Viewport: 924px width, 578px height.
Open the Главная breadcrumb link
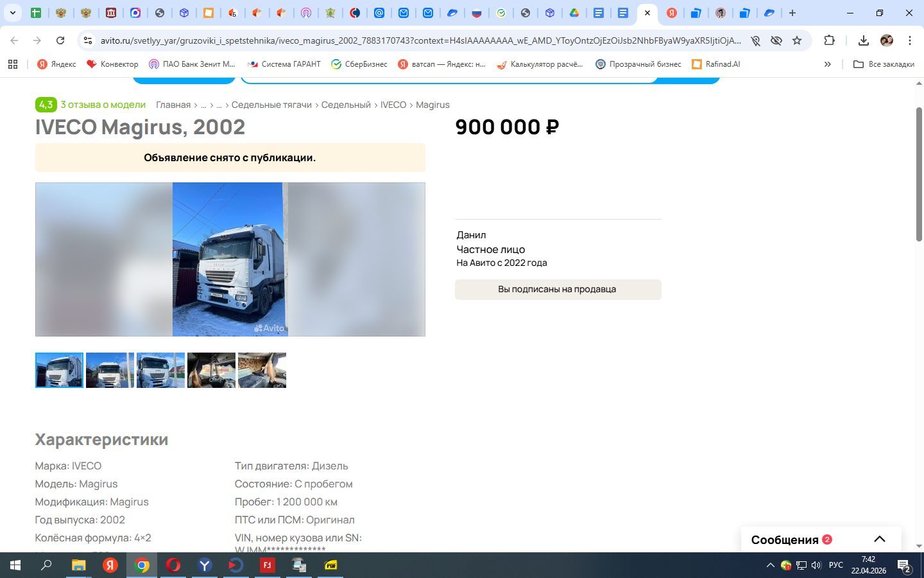[173, 105]
